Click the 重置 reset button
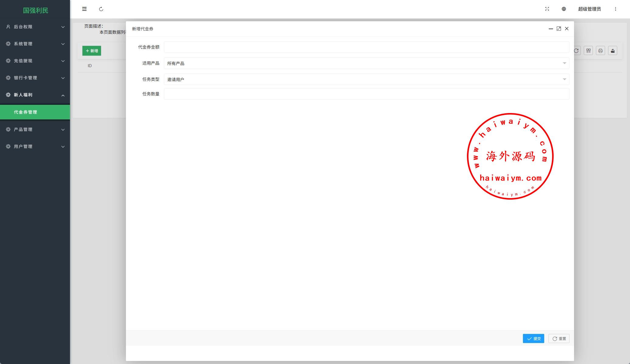 (559, 338)
